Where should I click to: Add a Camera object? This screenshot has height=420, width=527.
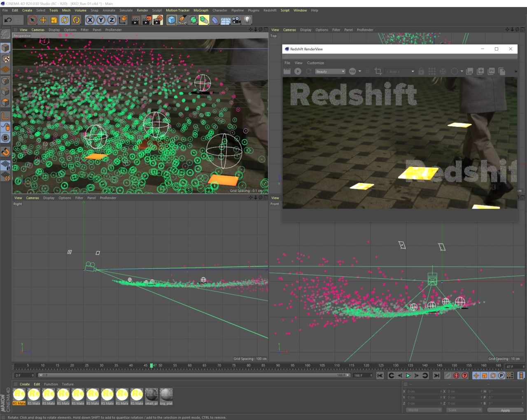(236, 20)
